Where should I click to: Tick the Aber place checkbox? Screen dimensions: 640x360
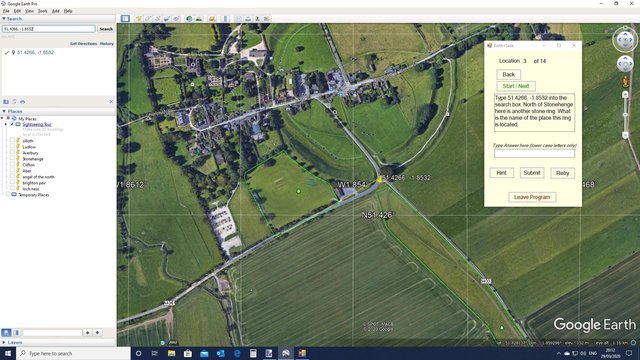coord(12,171)
